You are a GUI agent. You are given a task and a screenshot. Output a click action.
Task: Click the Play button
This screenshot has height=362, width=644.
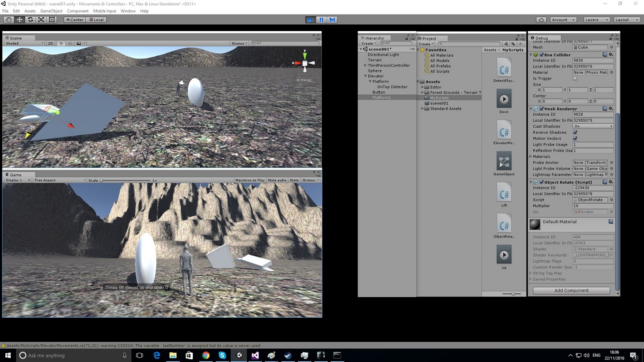click(x=310, y=20)
